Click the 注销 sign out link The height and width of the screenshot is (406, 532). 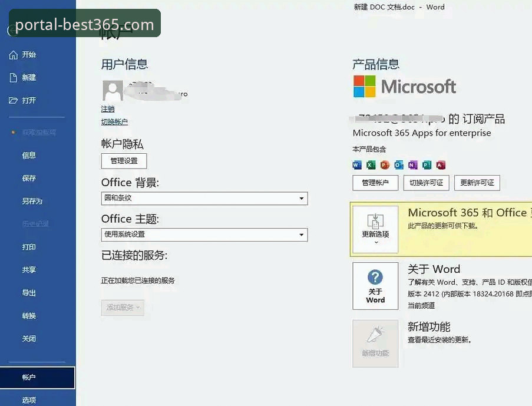108,110
